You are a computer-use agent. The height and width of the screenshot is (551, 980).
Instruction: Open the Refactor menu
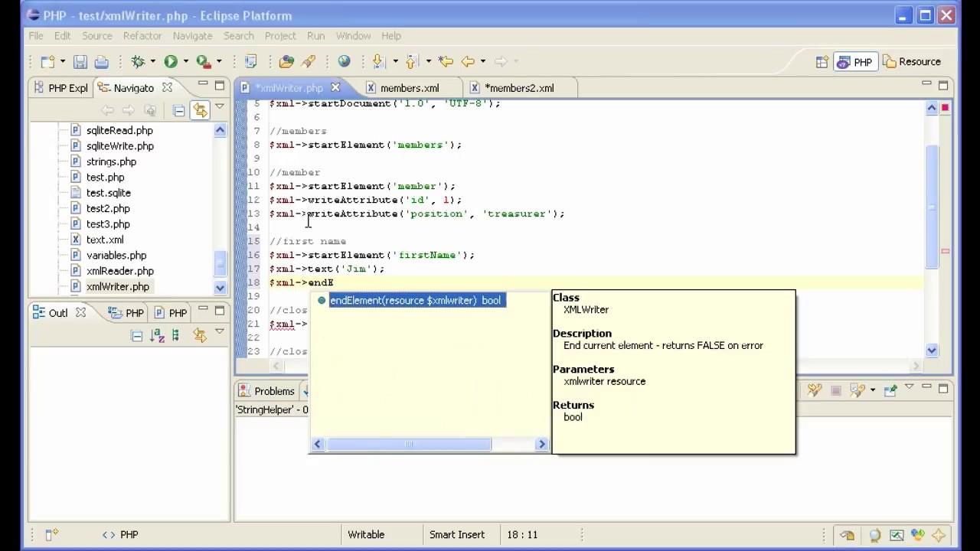tap(142, 36)
